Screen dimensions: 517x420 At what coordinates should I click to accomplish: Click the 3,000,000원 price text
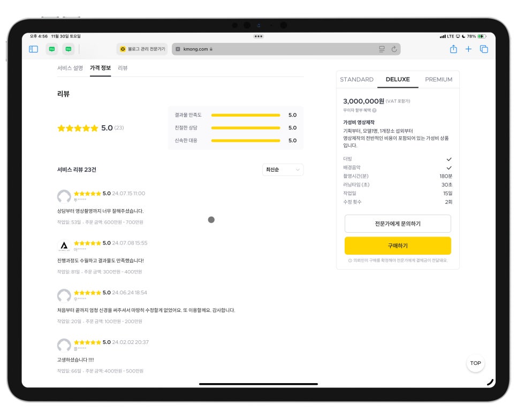coord(363,101)
